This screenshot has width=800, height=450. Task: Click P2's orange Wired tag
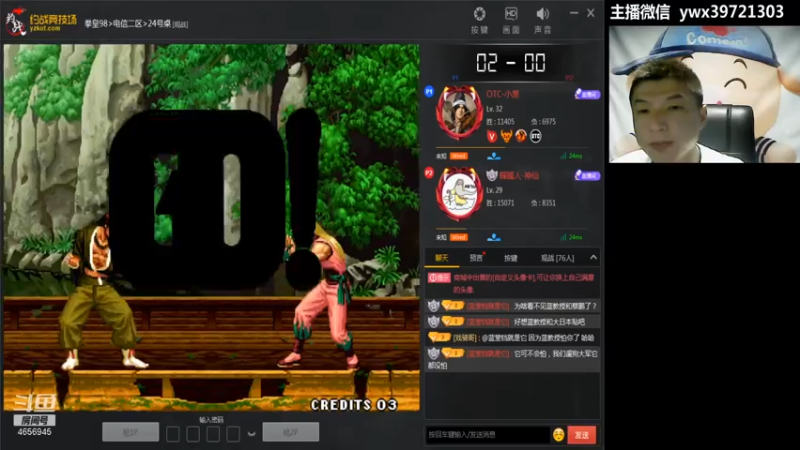pos(458,237)
